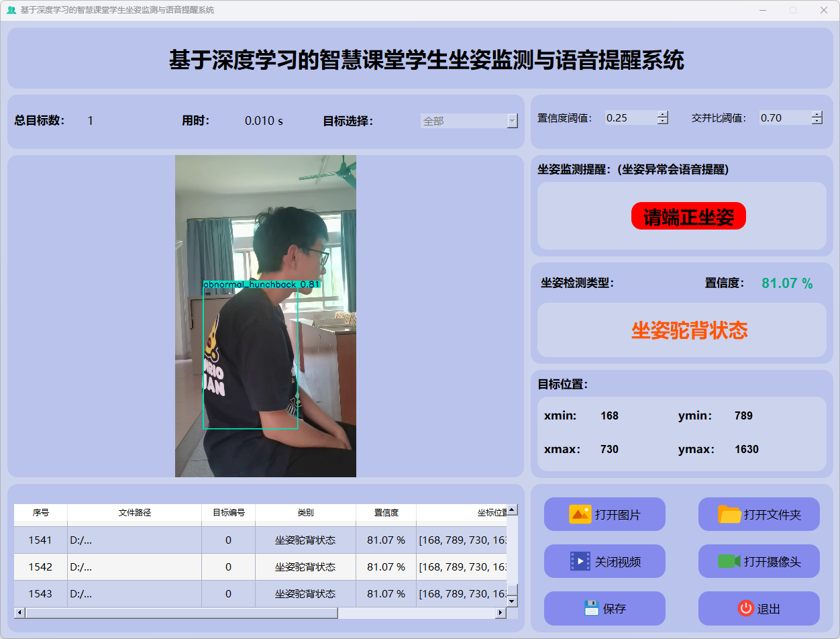
Task: Click the 置信度 column header
Action: pos(386,512)
